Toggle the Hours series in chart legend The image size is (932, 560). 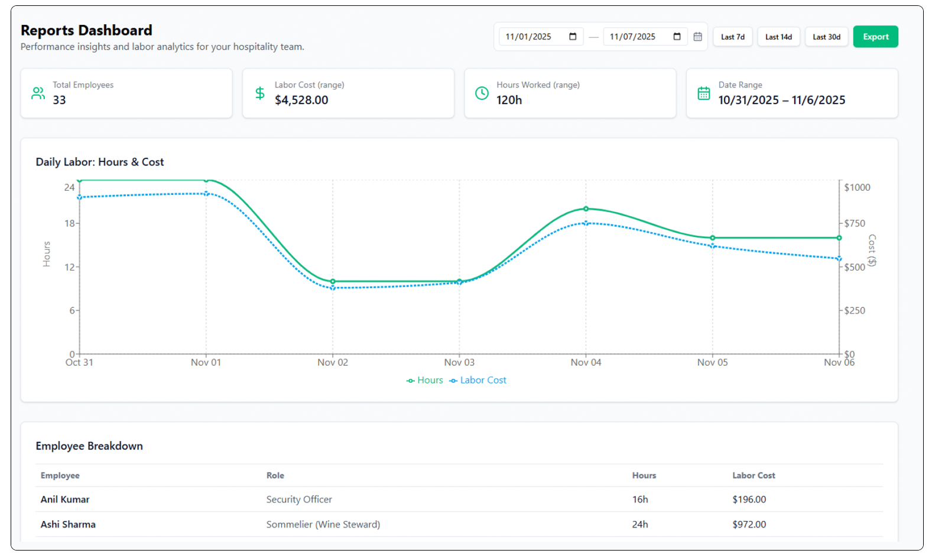tap(430, 380)
